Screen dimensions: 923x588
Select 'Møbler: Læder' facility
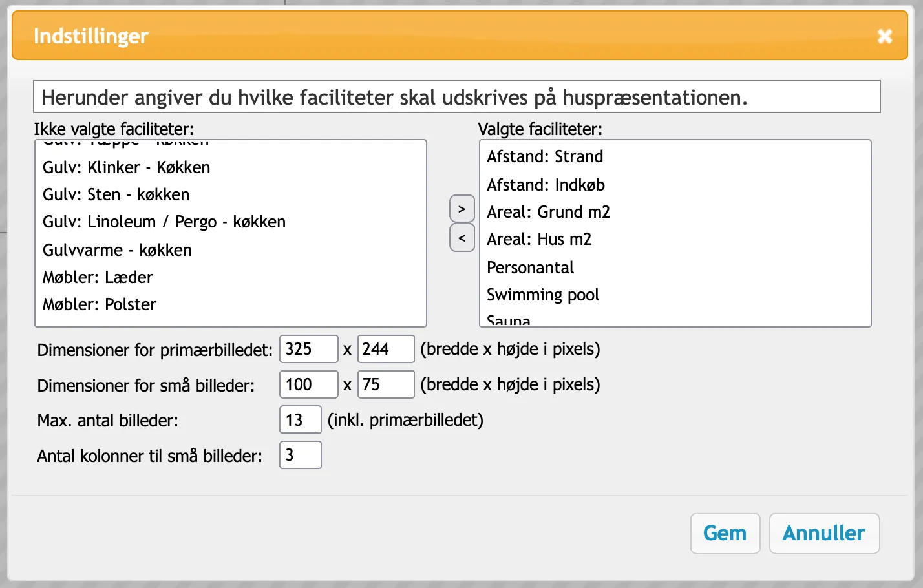(x=98, y=277)
